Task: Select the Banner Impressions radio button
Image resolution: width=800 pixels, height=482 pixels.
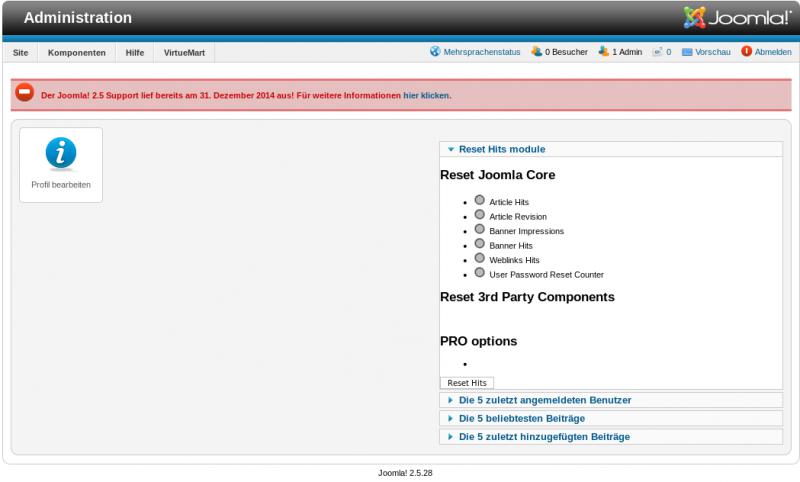Action: (480, 229)
